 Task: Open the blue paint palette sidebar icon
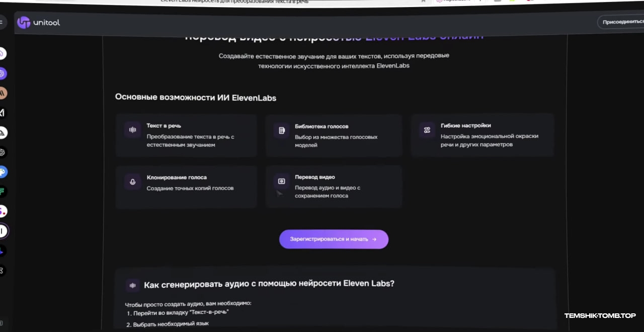click(x=3, y=172)
